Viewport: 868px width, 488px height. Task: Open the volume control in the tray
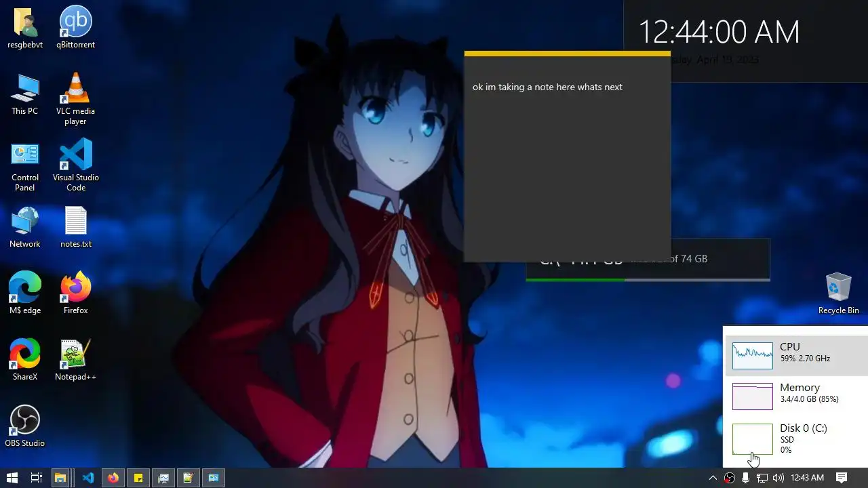pos(778,478)
